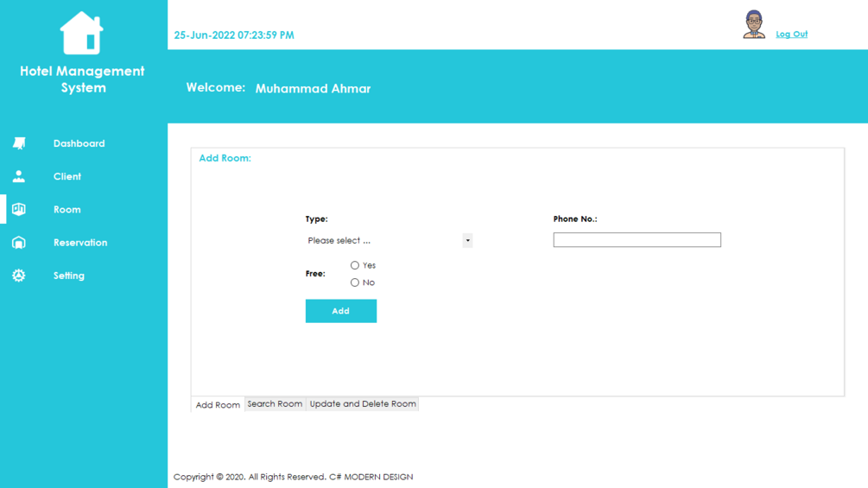Screen dimensions: 868x488
Task: Click the date and time text
Action: pos(234,35)
